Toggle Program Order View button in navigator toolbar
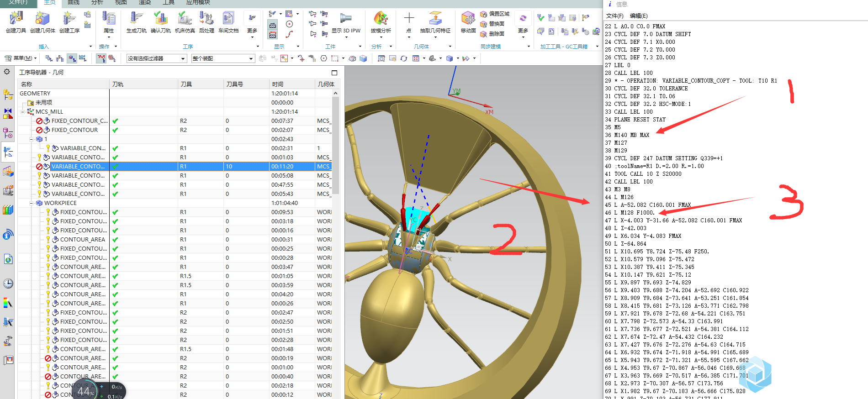The height and width of the screenshot is (399, 868). point(49,58)
